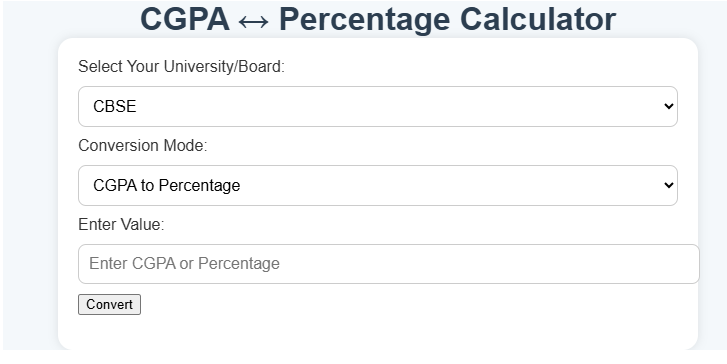
Task: Click the chevron arrow of the CBSE selector
Action: point(668,106)
